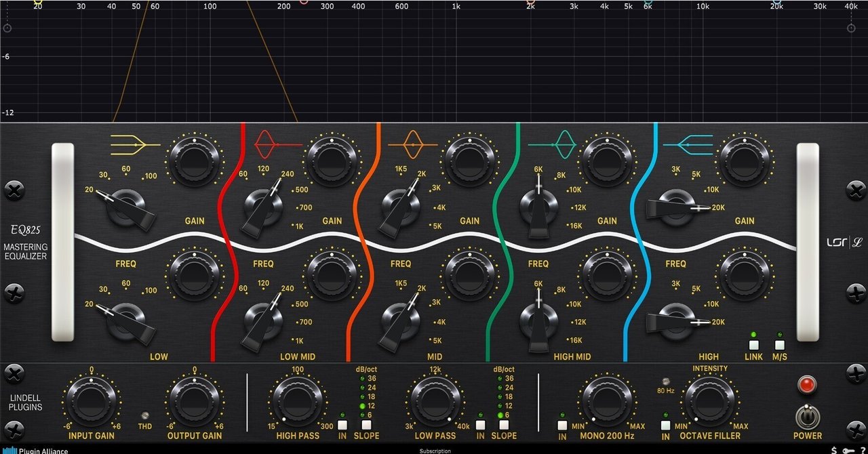Activate M/S processing mode
This screenshot has height=454, width=868.
pos(778,344)
